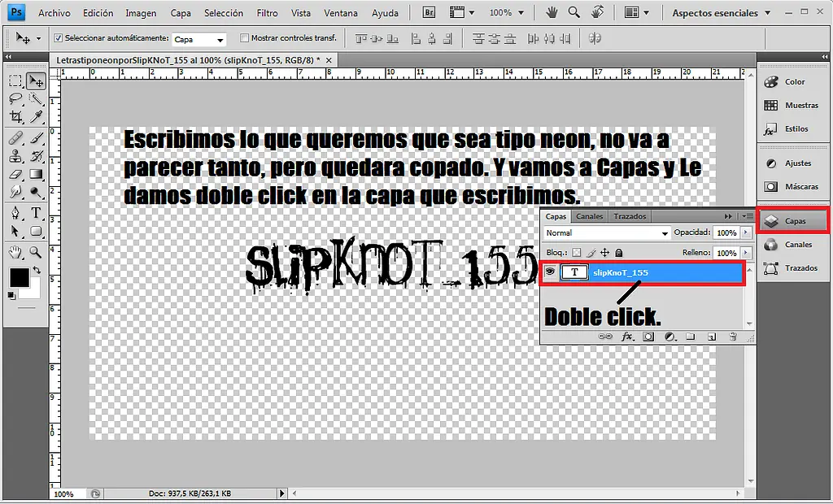This screenshot has width=833, height=504.
Task: Select the Rounded Rectangle shape tool
Action: (x=36, y=231)
